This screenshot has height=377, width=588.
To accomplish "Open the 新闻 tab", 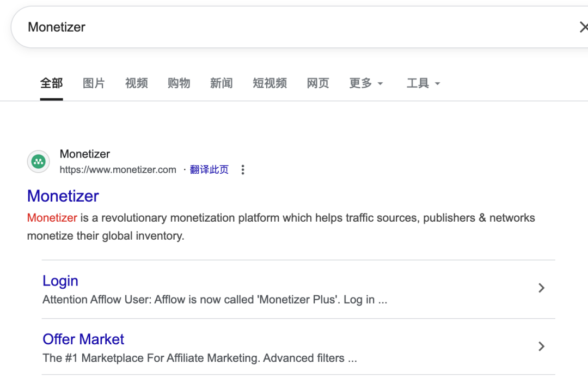I will coord(221,83).
